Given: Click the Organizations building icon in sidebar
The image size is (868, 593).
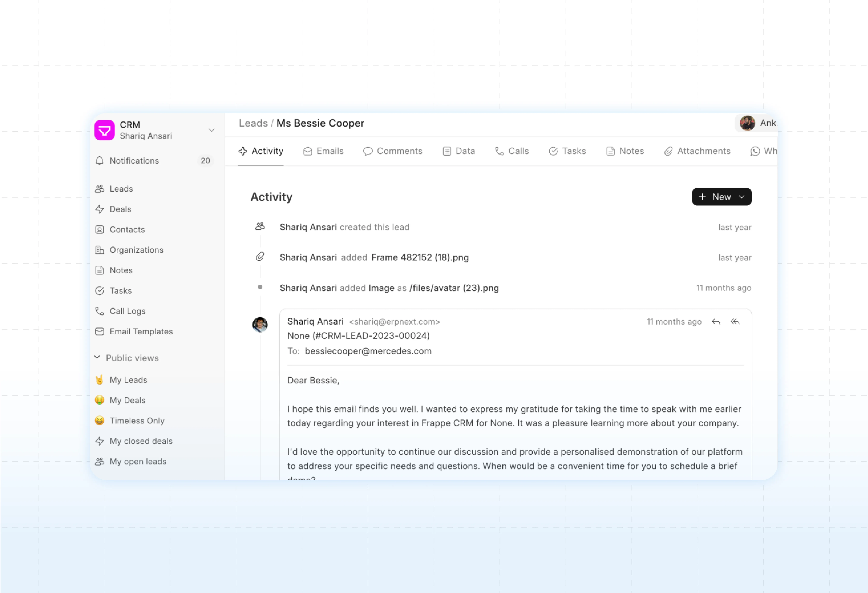Looking at the screenshot, I should coord(99,250).
